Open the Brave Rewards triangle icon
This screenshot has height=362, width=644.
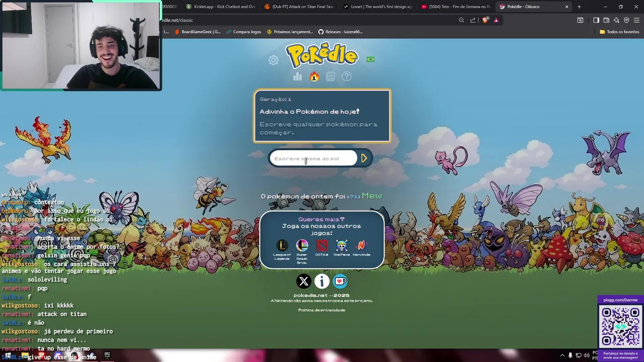[x=496, y=20]
